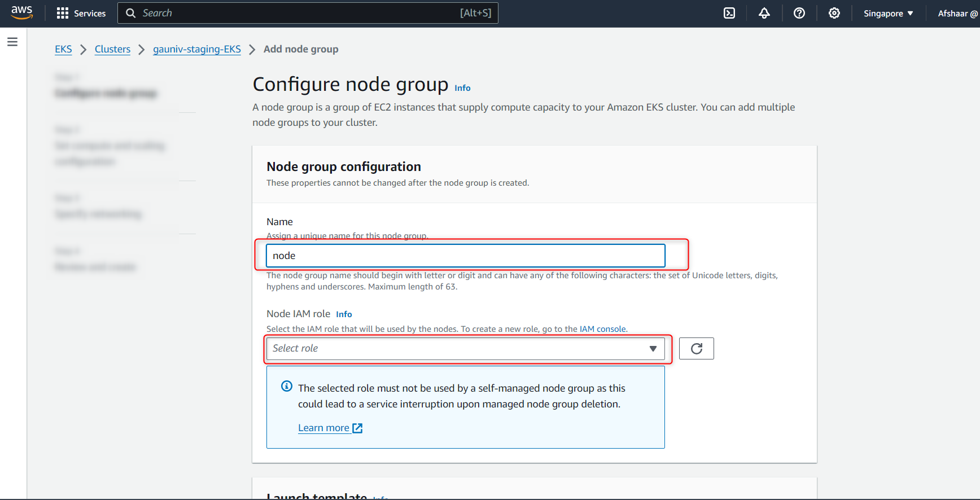980x500 pixels.
Task: Click 'Add node group' breadcrumb text
Action: point(301,49)
